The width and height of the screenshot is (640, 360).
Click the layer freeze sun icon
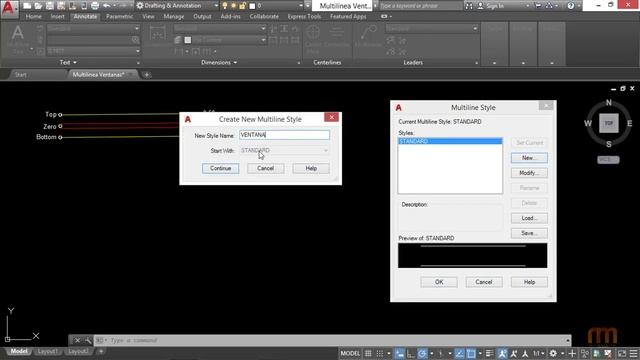[x=233, y=6]
